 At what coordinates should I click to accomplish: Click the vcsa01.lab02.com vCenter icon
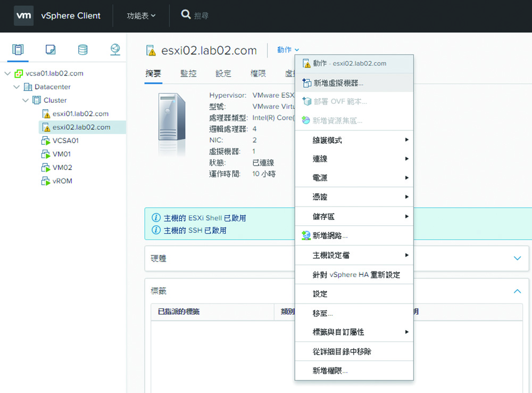(x=19, y=73)
